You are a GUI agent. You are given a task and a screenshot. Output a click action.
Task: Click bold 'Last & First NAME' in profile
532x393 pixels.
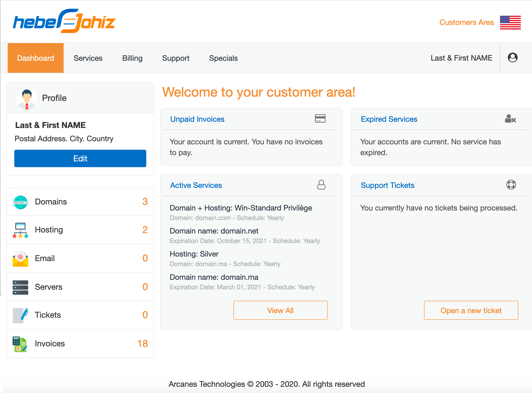coord(50,125)
